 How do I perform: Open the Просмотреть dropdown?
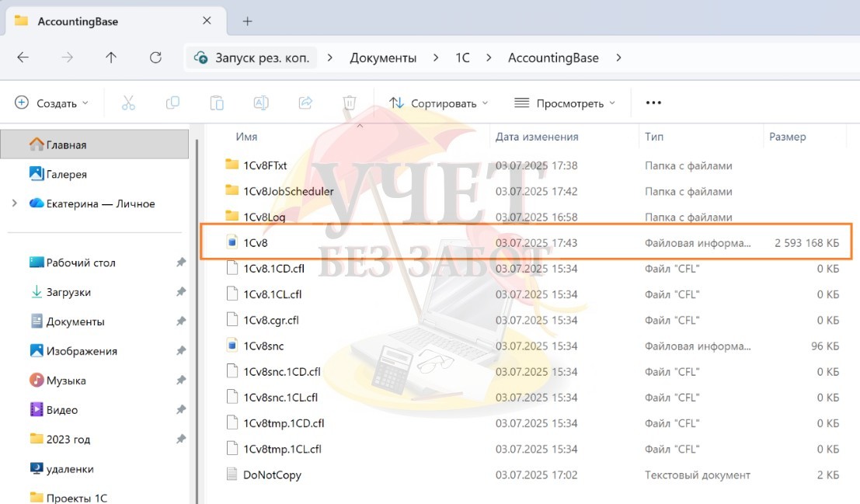pyautogui.click(x=564, y=103)
